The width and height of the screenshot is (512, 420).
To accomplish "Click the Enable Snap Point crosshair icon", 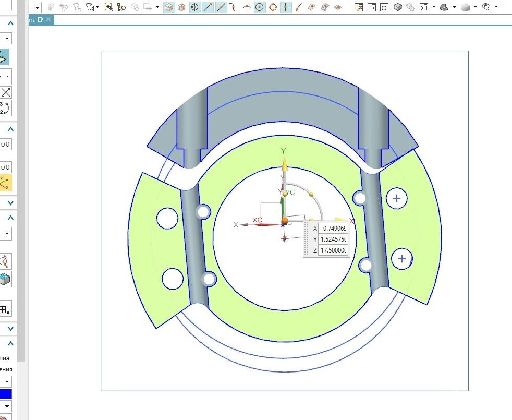I will (195, 8).
